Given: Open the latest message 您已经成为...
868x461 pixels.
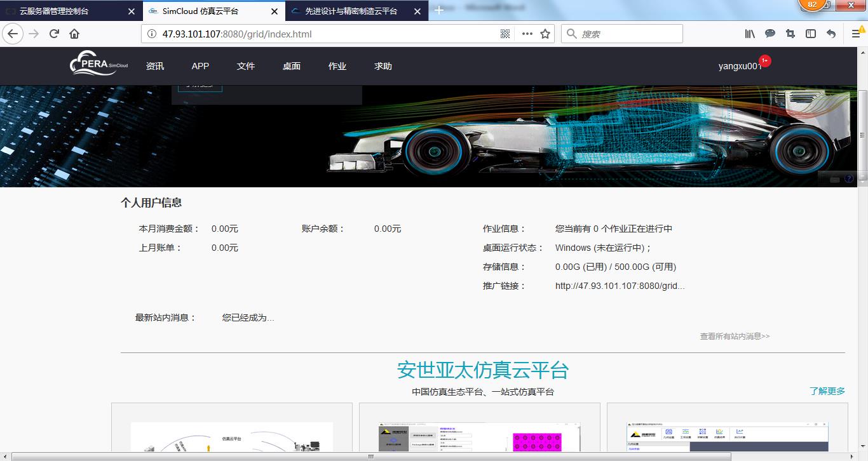Looking at the screenshot, I should pyautogui.click(x=248, y=317).
